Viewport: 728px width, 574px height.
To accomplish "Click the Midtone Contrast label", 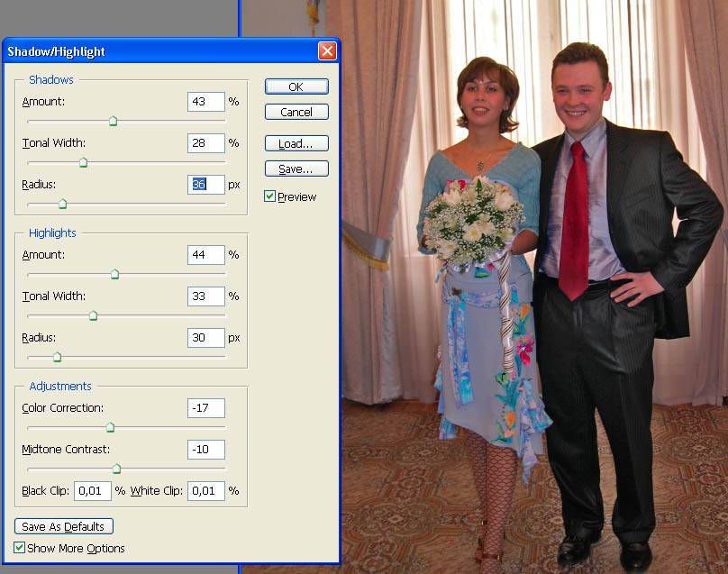I will click(x=66, y=450).
